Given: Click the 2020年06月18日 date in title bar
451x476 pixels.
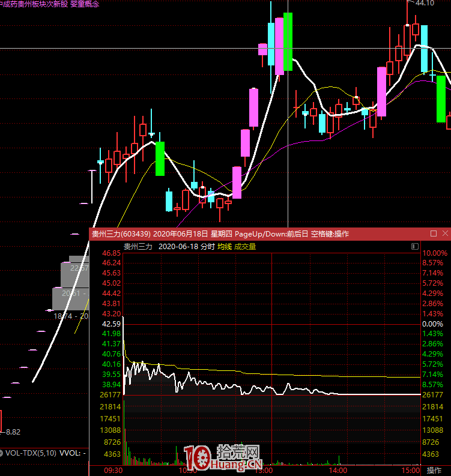Looking at the screenshot, I should (x=180, y=233).
